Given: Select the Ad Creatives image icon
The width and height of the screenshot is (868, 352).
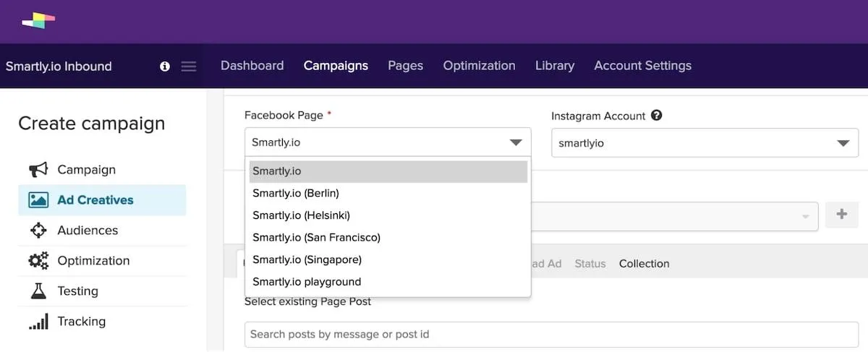Looking at the screenshot, I should (x=38, y=200).
